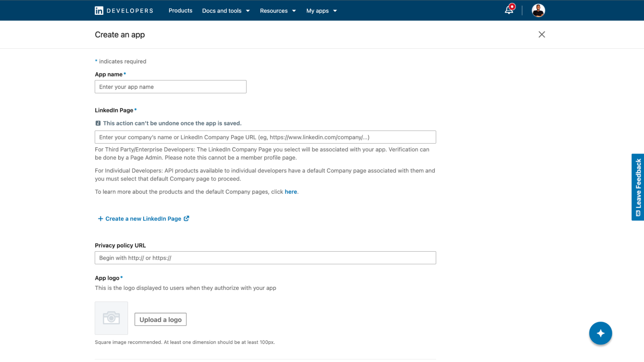Click the 'LinkedIn Page' field label
Viewport: 644px width, 362px height.
pyautogui.click(x=114, y=110)
